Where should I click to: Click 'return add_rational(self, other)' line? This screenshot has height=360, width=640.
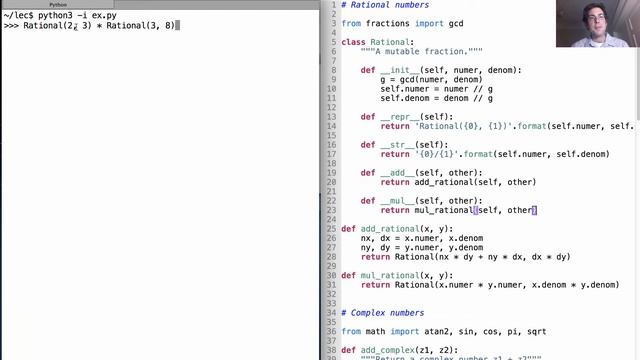click(x=458, y=182)
